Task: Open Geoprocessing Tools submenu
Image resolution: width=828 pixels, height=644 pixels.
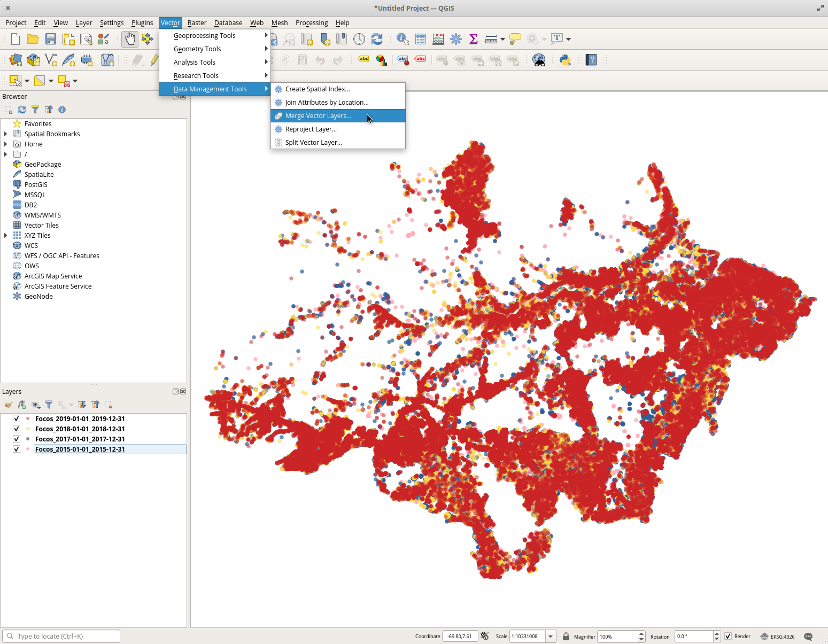Action: click(215, 36)
